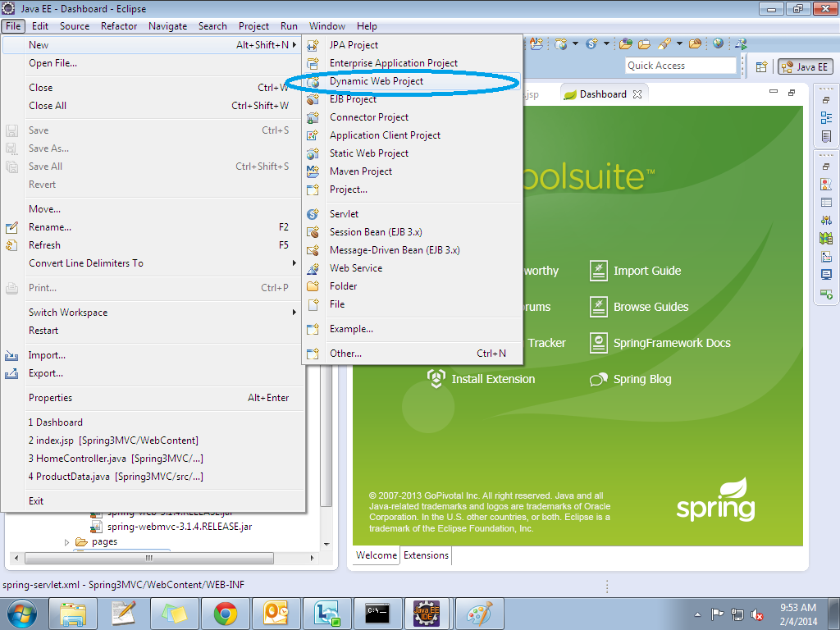Viewport: 840px width, 630px height.
Task: Choose Dynamic Web Project from New submenu
Action: (412, 81)
